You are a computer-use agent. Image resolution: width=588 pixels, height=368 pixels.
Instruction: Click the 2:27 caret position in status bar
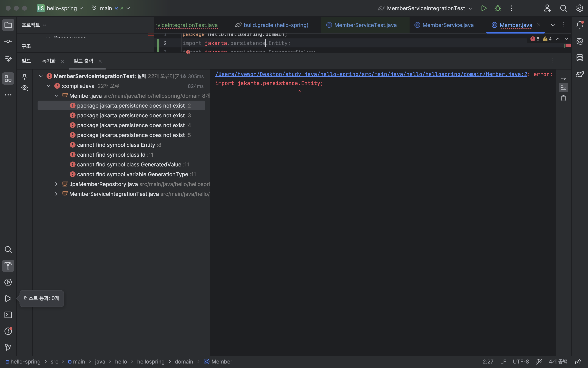point(488,362)
